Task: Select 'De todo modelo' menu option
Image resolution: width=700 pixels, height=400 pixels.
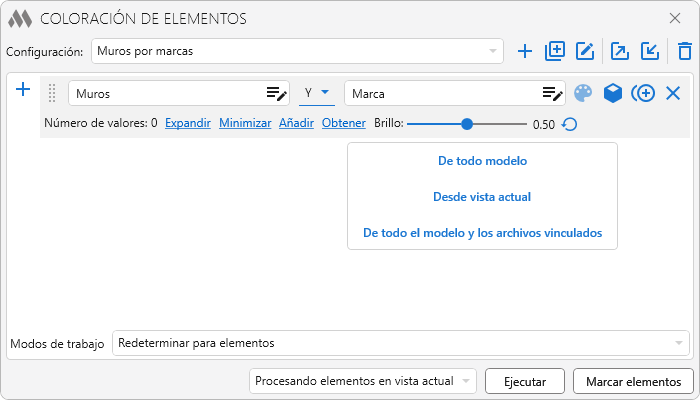Action: 482,160
